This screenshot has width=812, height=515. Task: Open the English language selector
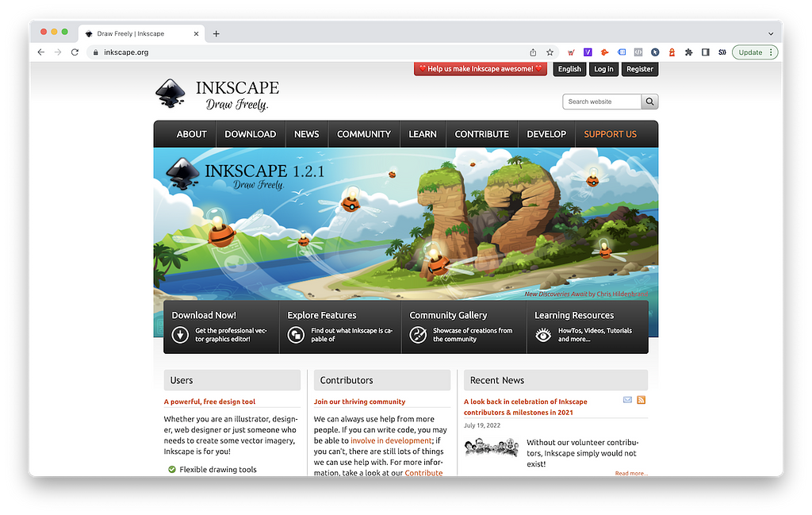(569, 69)
